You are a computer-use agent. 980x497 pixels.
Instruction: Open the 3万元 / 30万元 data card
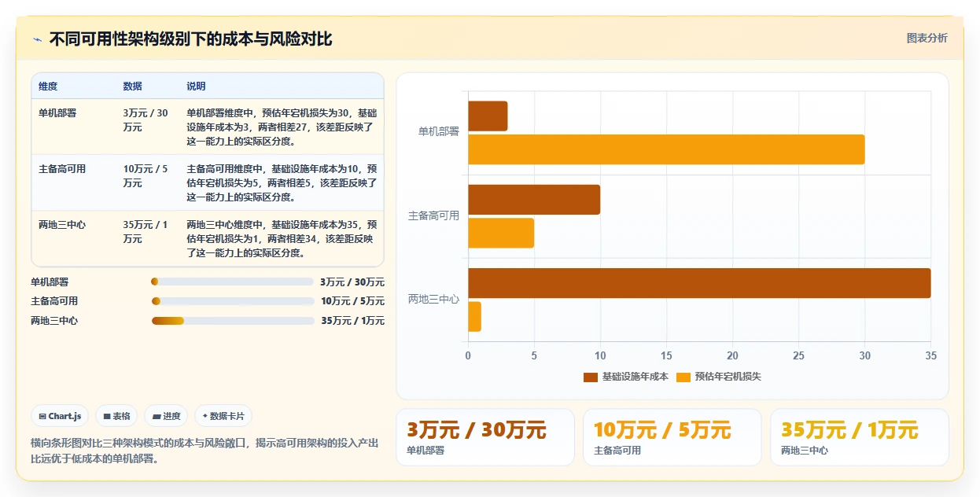[x=485, y=437]
